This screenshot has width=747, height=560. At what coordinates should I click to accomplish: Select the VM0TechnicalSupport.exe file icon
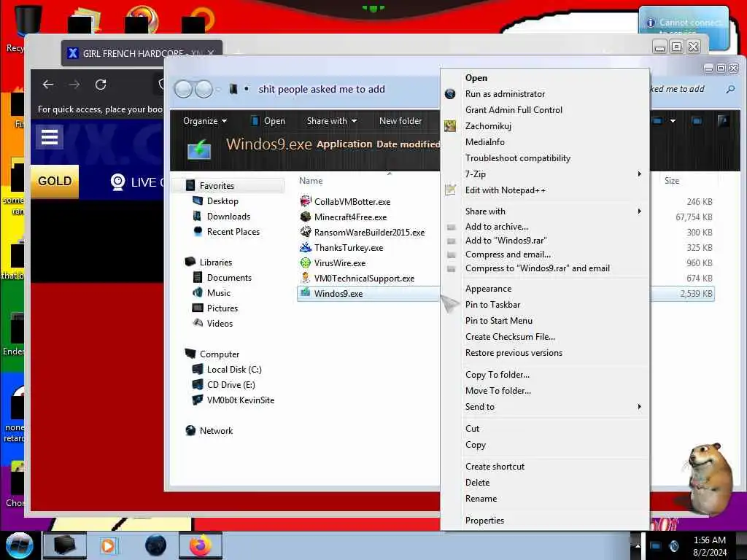[x=306, y=278]
